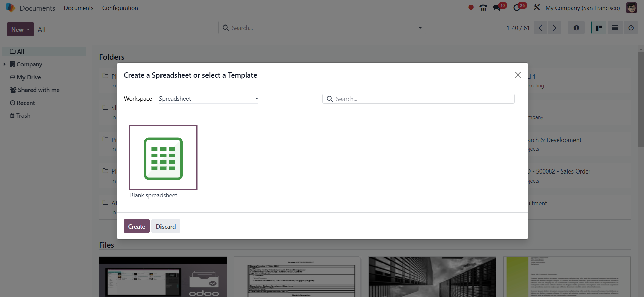Screen dimensions: 644x297
Task: Open the S00082 - Sales Order folder card
Action: pyautogui.click(x=579, y=176)
